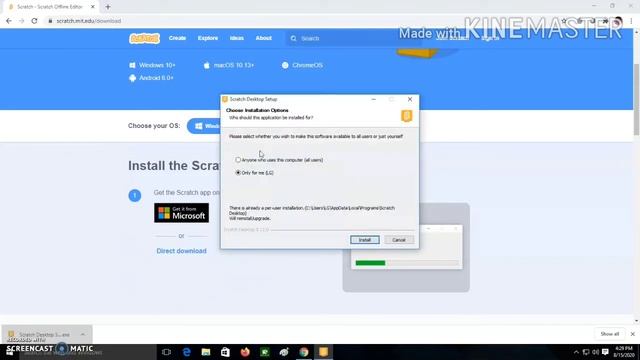Click the macOS 10.13+ apple icon
This screenshot has width=640, height=360.
[207, 65]
